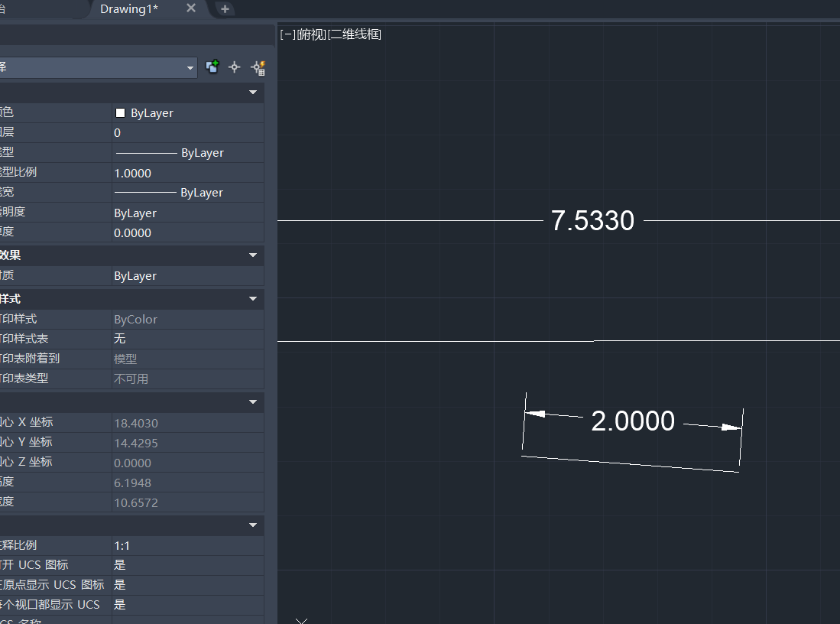
Task: Open the object selection dropdown
Action: [190, 67]
